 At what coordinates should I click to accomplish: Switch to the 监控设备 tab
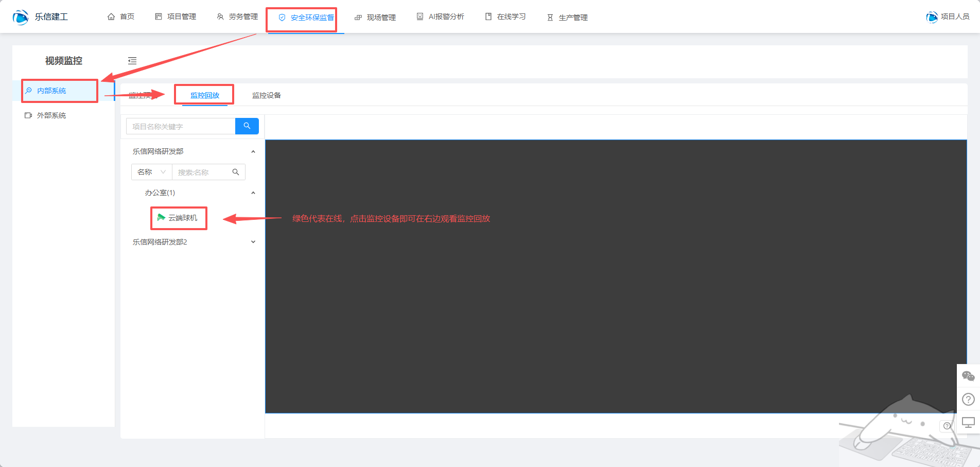[266, 95]
